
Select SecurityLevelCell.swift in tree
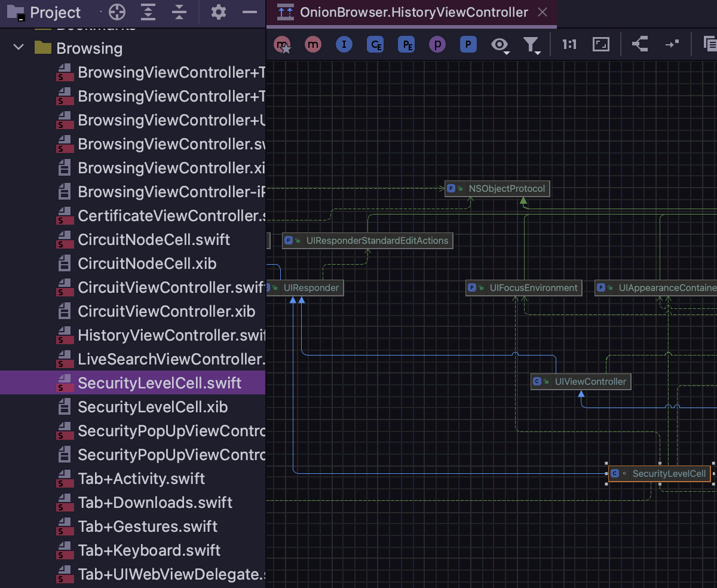(x=133, y=383)
